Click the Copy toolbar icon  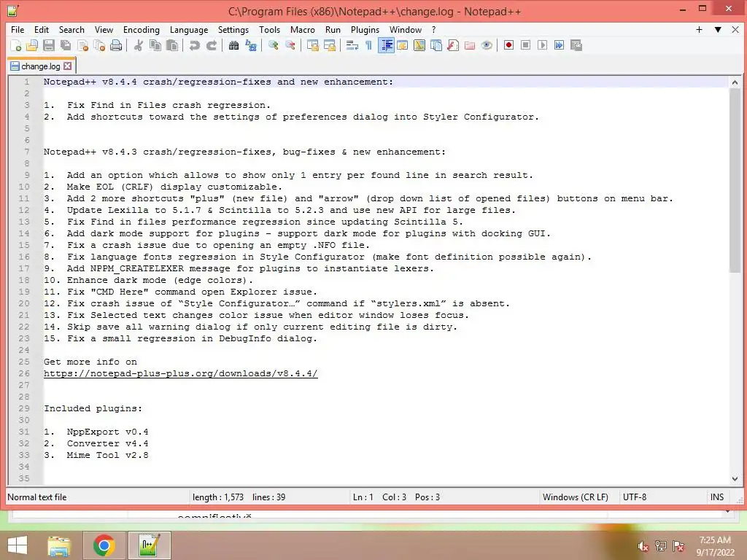[x=155, y=45]
